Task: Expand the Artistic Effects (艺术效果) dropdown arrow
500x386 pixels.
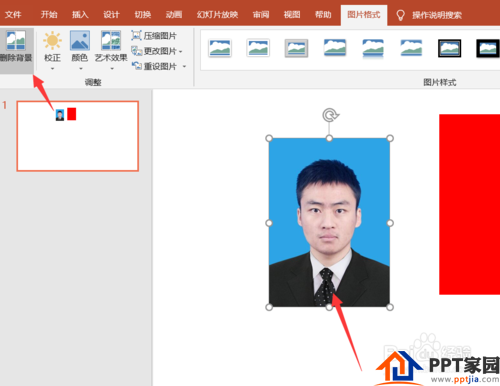Action: coord(112,69)
